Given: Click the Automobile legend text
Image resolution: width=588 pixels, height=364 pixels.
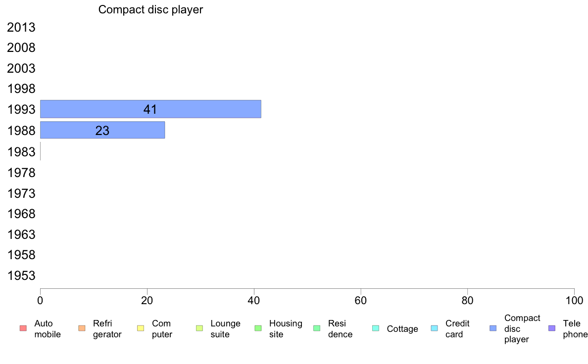Looking at the screenshot, I should (x=48, y=329).
